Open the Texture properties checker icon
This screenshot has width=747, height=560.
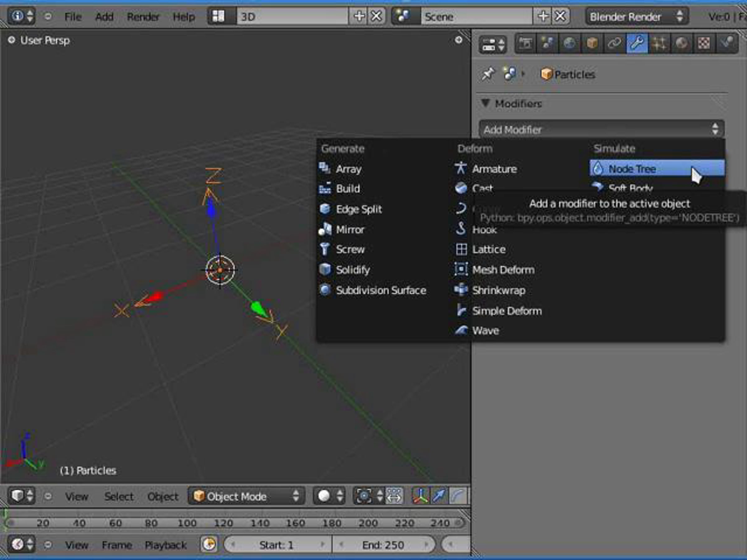(703, 43)
